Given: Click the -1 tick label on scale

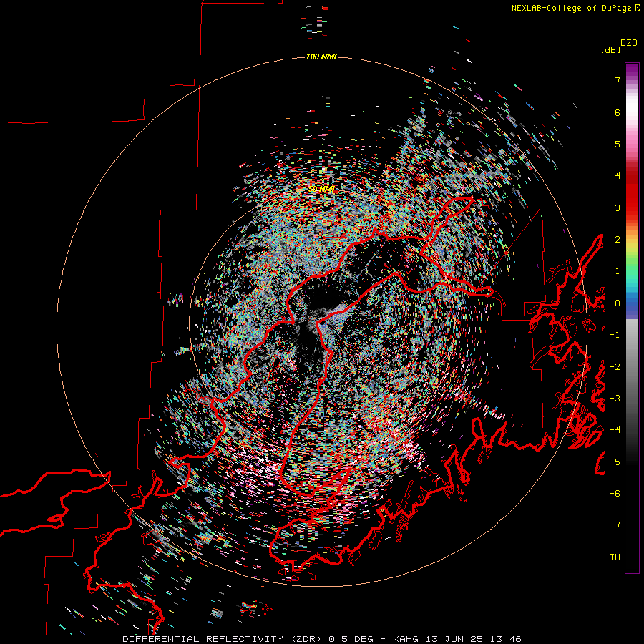Looking at the screenshot, I should tap(615, 335).
